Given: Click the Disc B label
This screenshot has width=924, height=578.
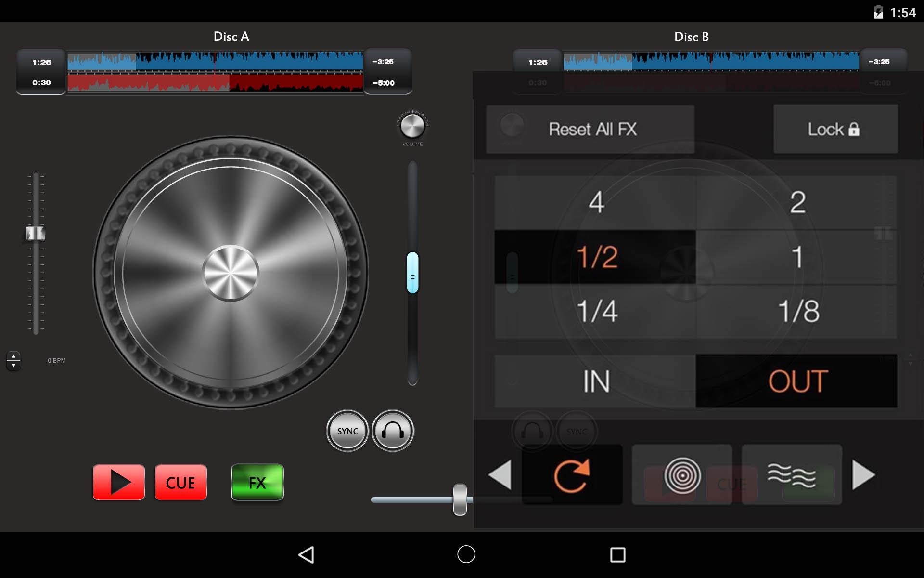Looking at the screenshot, I should (x=692, y=37).
